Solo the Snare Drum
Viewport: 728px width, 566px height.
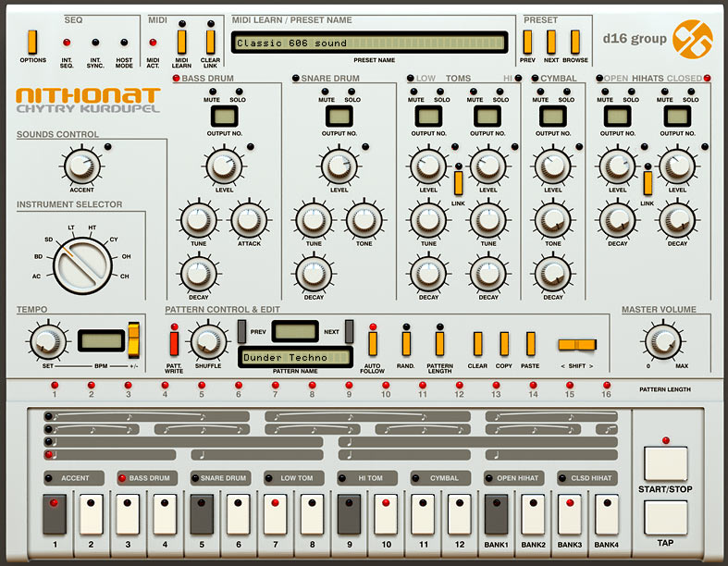click(352, 92)
